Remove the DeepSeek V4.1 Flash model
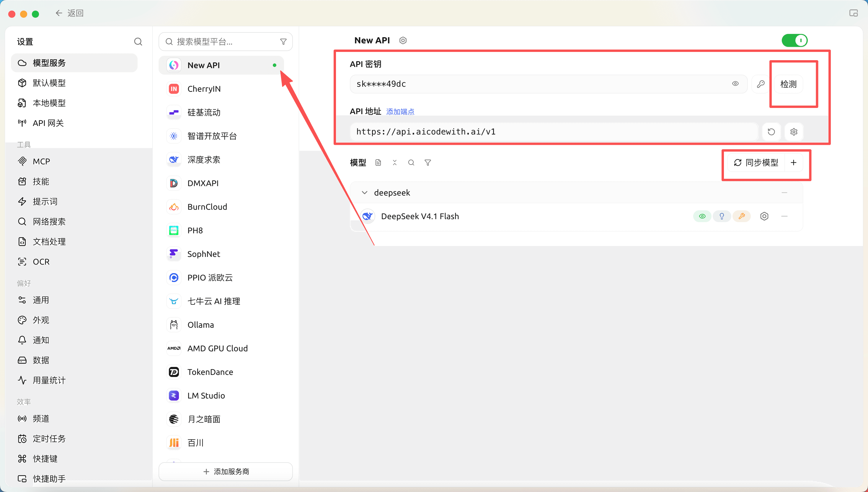The width and height of the screenshot is (868, 492). coord(784,216)
